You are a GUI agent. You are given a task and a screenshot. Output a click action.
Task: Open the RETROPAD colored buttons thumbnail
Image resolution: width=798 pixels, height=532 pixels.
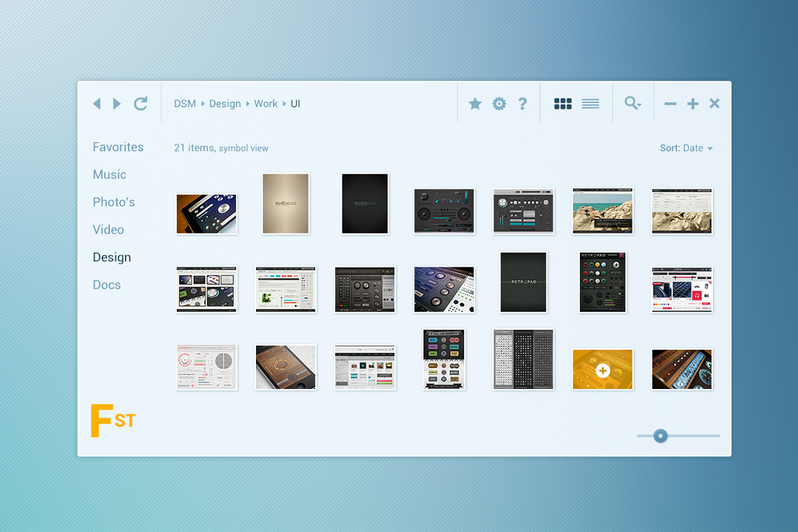click(602, 282)
